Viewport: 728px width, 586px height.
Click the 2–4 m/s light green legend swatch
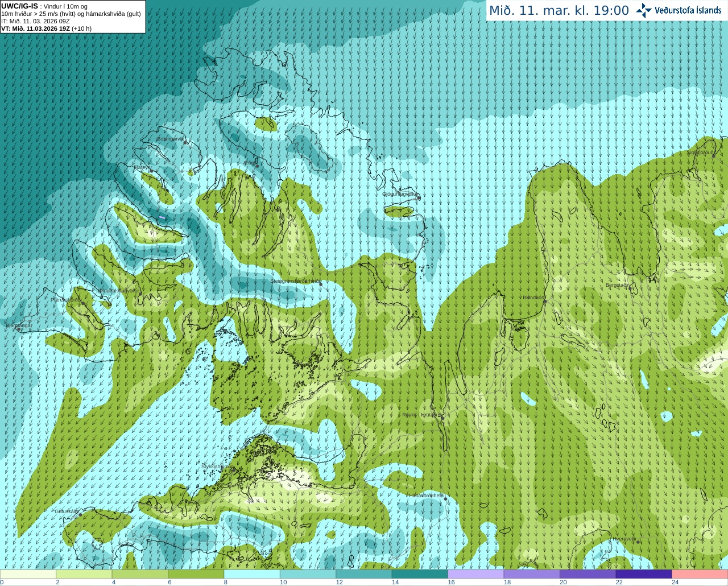[84, 574]
